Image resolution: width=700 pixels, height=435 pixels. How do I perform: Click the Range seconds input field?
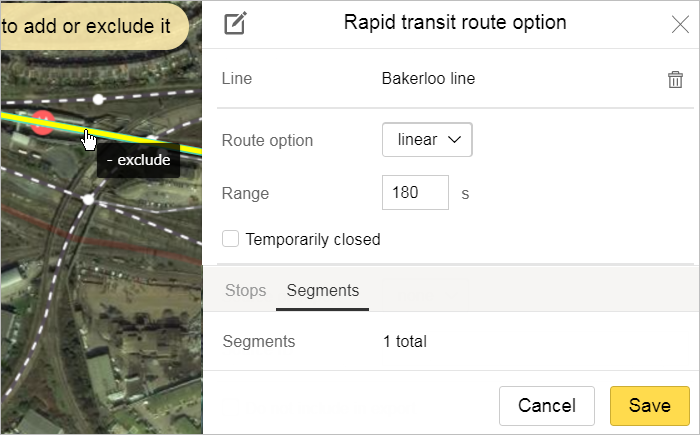pyautogui.click(x=414, y=193)
